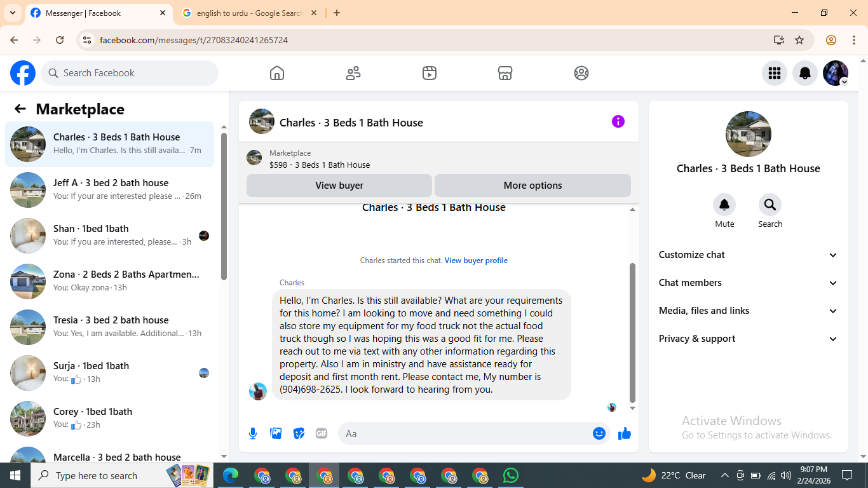Image resolution: width=868 pixels, height=488 pixels.
Task: Switch to the Messenger | Facebook tab
Action: [x=98, y=13]
